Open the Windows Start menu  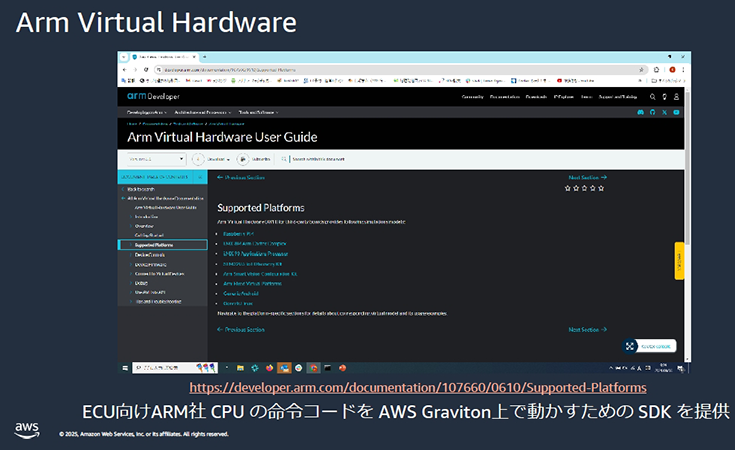[123, 367]
